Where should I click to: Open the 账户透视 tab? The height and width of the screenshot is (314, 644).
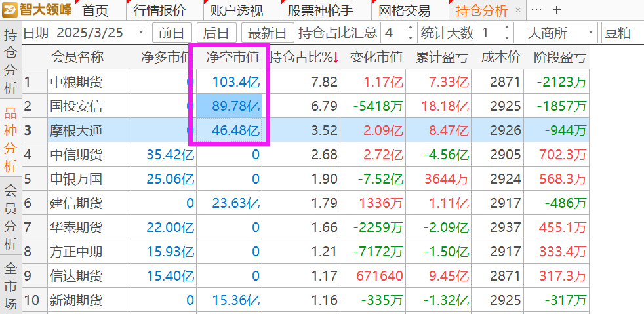tap(236, 10)
